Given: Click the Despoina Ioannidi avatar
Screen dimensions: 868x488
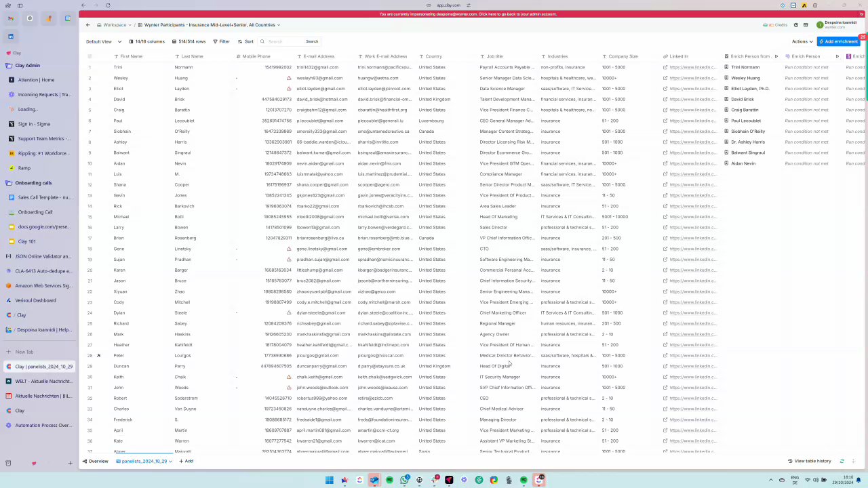Looking at the screenshot, I should 819,25.
